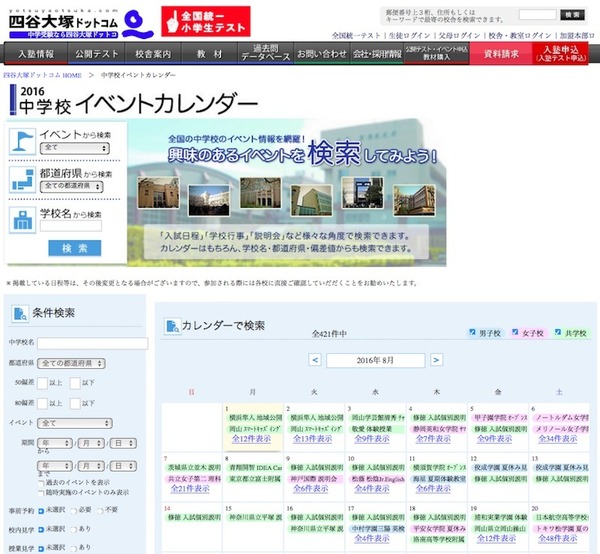Viewport: 600px width, 554px height.
Task: Click the 全国統一小学生テスト red banner
Action: click(206, 20)
